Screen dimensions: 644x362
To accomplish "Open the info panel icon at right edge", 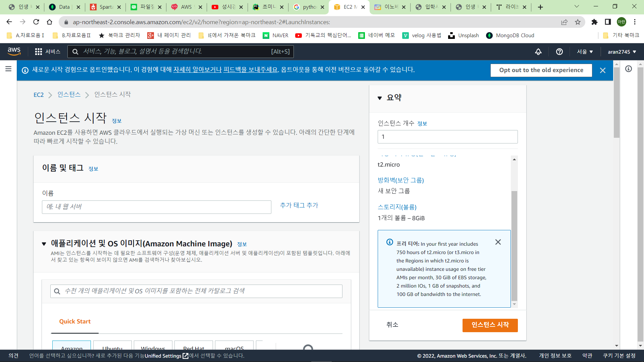I will coord(629,69).
